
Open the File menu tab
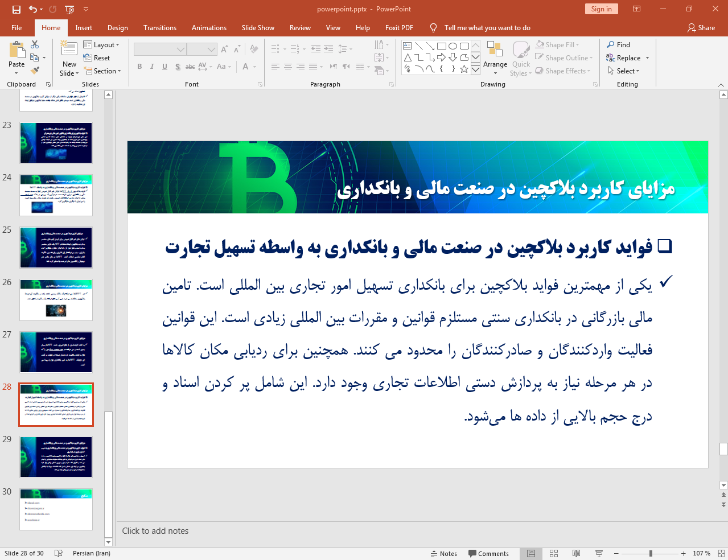point(17,27)
